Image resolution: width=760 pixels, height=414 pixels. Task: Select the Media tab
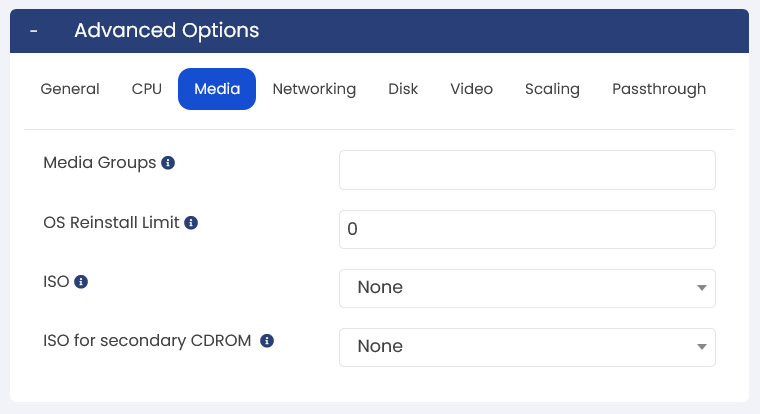(x=217, y=89)
